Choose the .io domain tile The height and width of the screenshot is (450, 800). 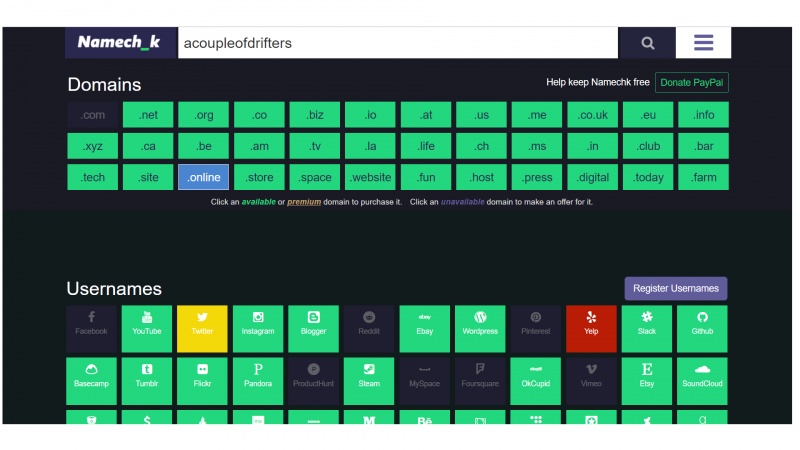click(370, 115)
